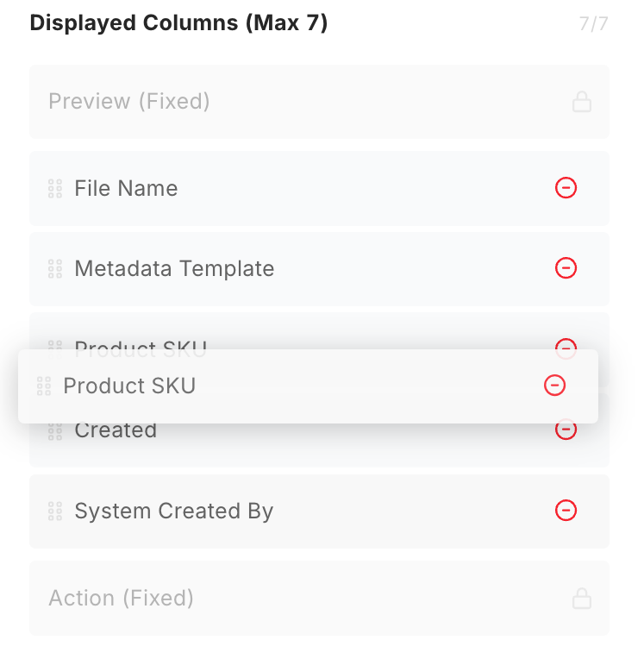This screenshot has width=644, height=665.
Task: Remove the File Name column
Action: pyautogui.click(x=566, y=188)
